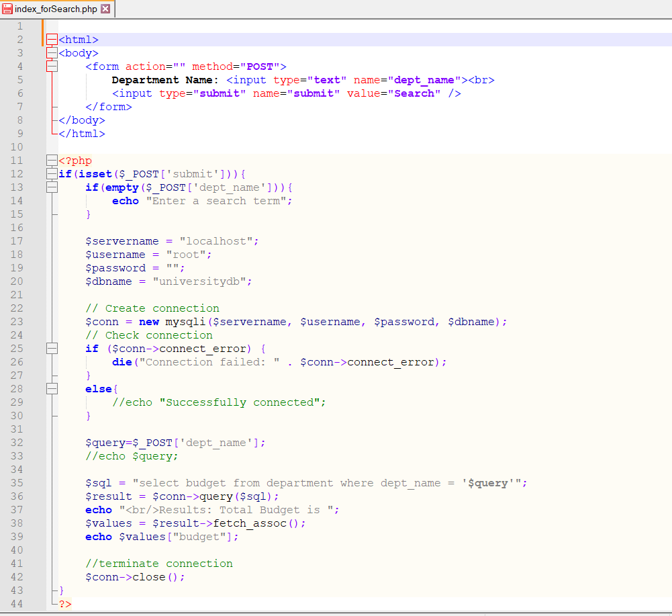Collapse the <html> block fold marker

pos(52,39)
